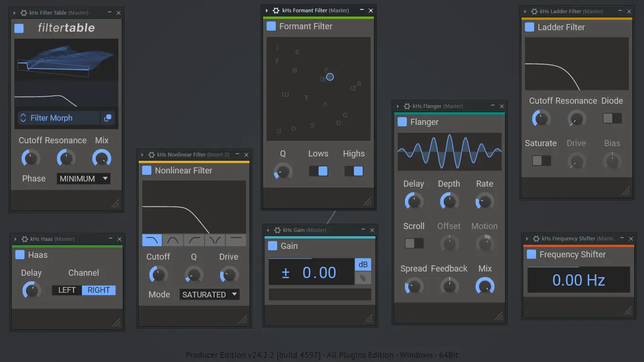Click resize grip of Formant Filter plugin
The image size is (644, 362).
pos(367,201)
